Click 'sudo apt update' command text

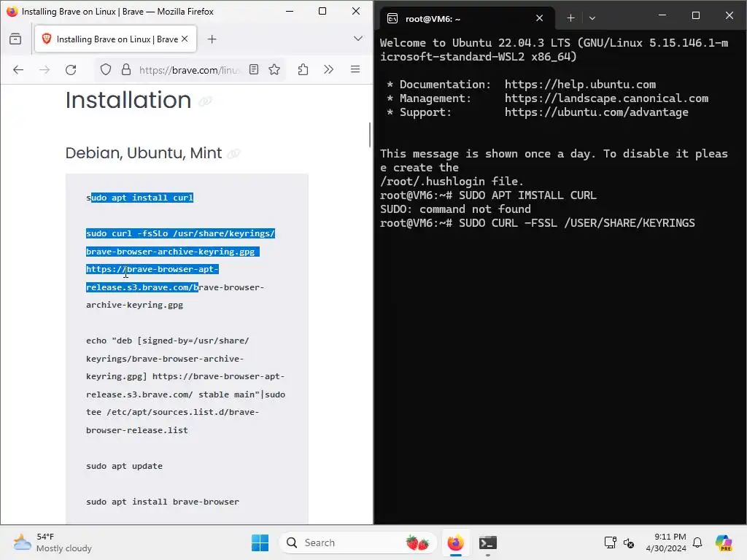point(124,466)
